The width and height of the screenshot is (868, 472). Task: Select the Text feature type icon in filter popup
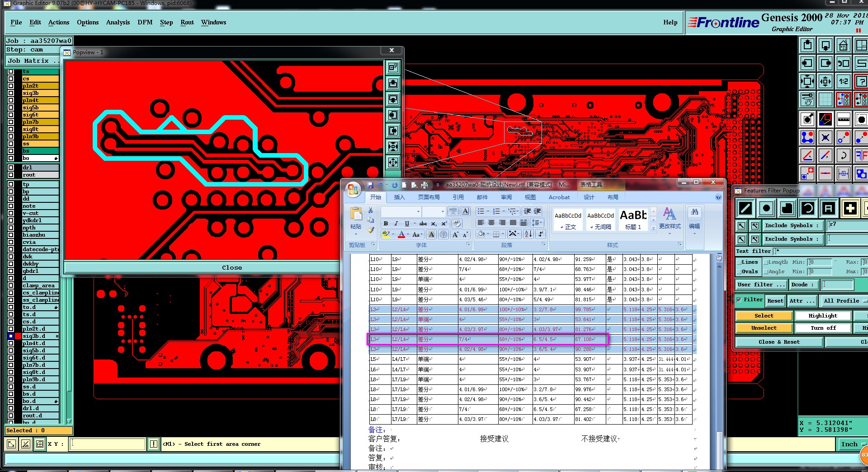click(829, 208)
